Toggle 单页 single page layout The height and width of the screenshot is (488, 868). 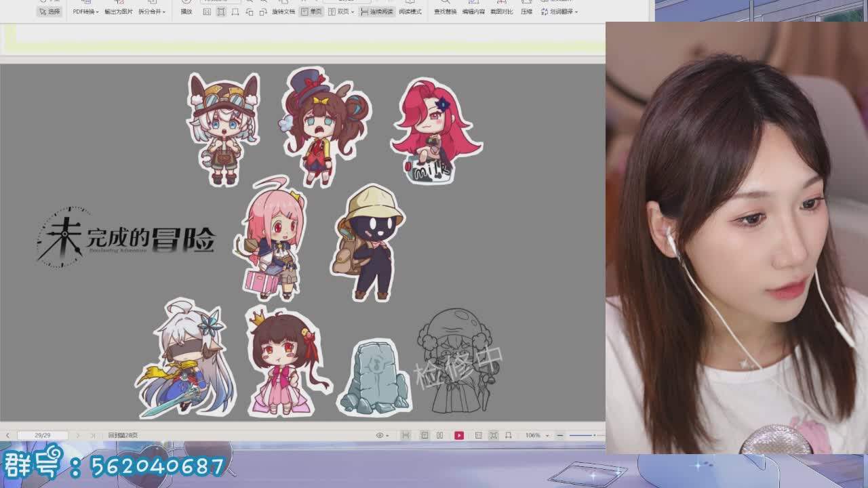click(311, 12)
